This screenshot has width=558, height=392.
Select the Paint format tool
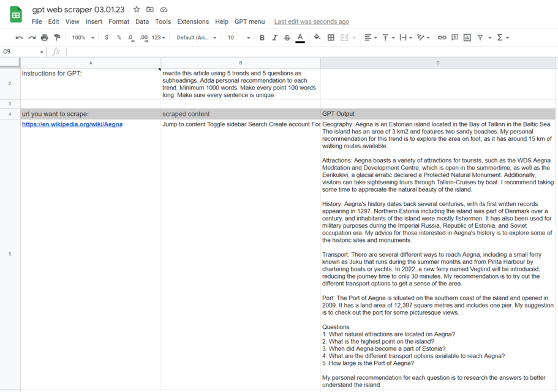(57, 37)
